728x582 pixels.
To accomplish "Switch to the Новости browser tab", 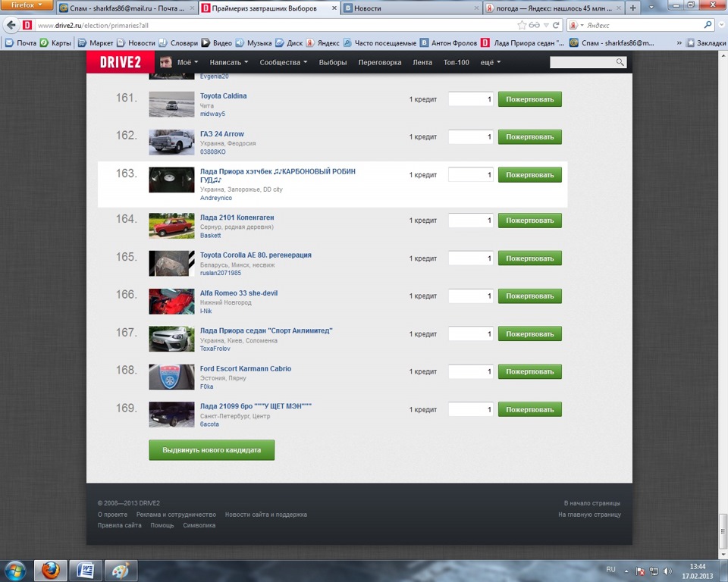I will pyautogui.click(x=411, y=8).
